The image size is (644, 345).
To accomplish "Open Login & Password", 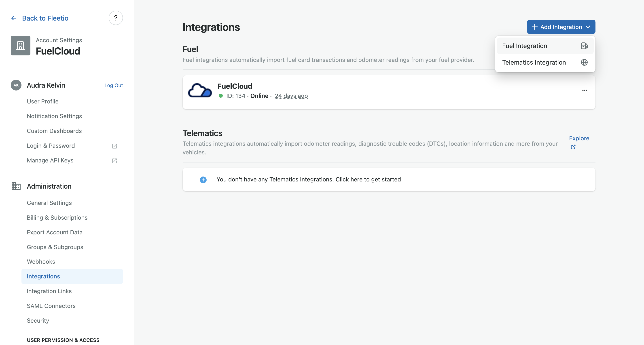I will [x=51, y=146].
